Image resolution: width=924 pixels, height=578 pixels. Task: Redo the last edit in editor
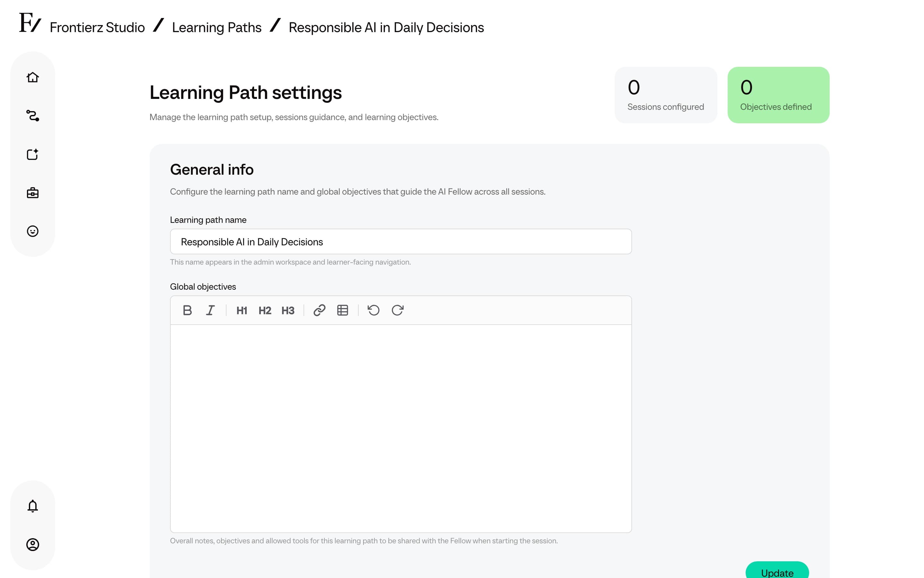(x=398, y=310)
